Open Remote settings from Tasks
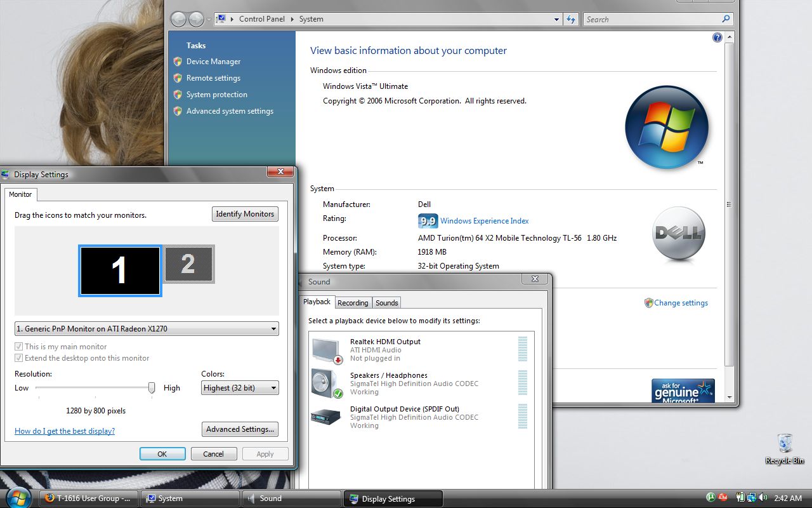Viewport: 812px width, 508px height. click(213, 78)
